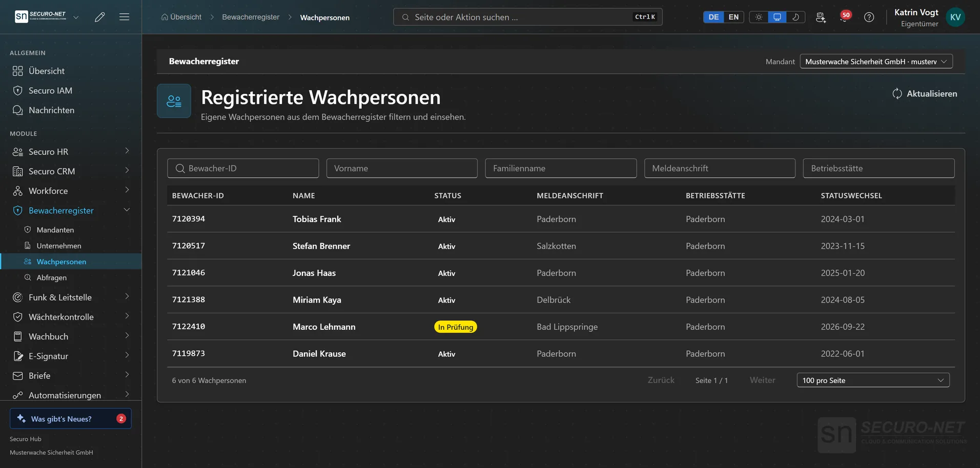The height and width of the screenshot is (468, 980).
Task: Click the Bewacherregister breadcrumb link
Action: [251, 17]
